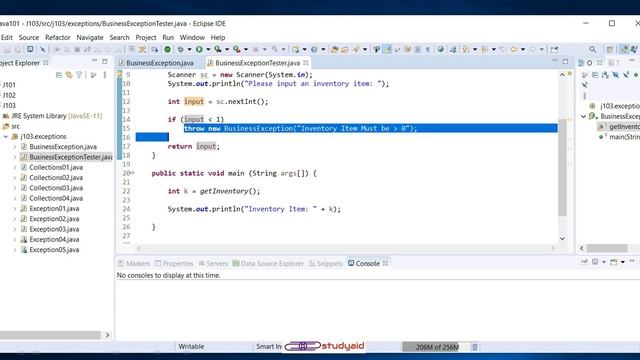
Task: Toggle Hide Local Types in Outline
Action: tap(585, 84)
